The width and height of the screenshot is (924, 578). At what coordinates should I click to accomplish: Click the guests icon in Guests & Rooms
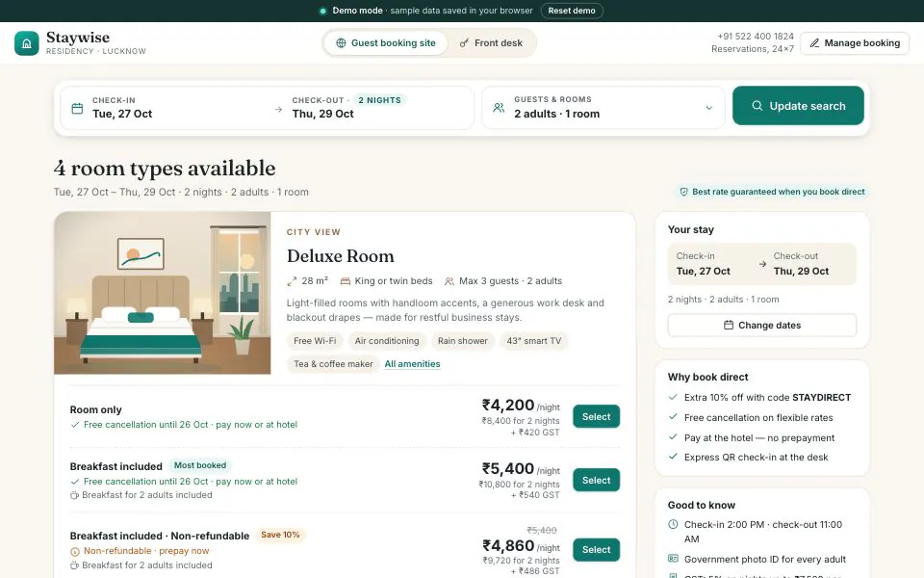coord(499,107)
